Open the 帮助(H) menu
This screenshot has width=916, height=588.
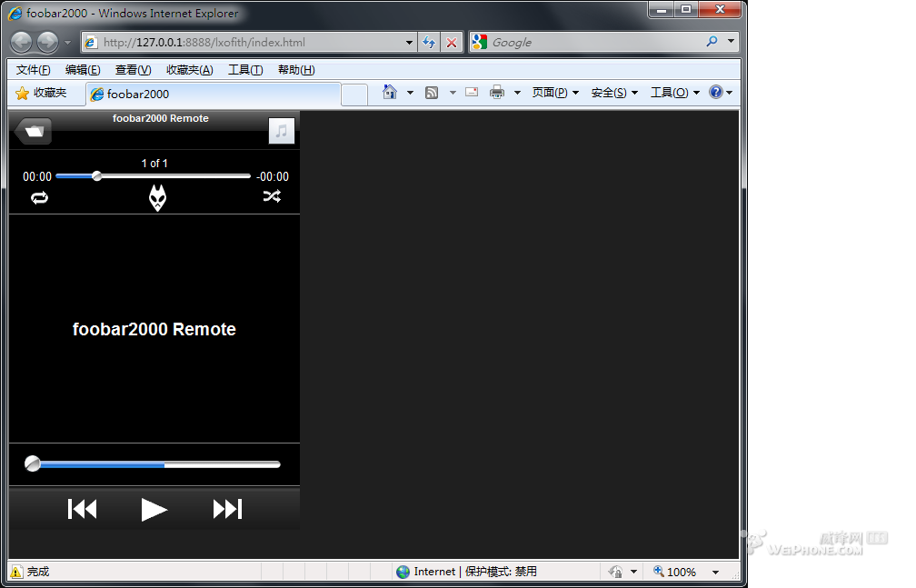pos(296,70)
